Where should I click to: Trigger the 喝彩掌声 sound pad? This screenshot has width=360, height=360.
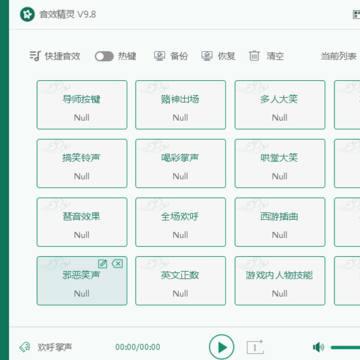pyautogui.click(x=180, y=163)
